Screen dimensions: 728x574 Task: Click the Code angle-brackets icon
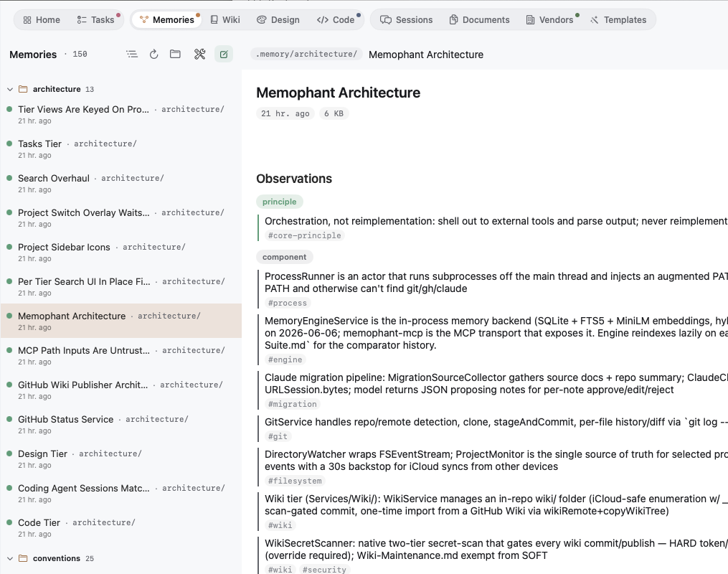pyautogui.click(x=323, y=20)
